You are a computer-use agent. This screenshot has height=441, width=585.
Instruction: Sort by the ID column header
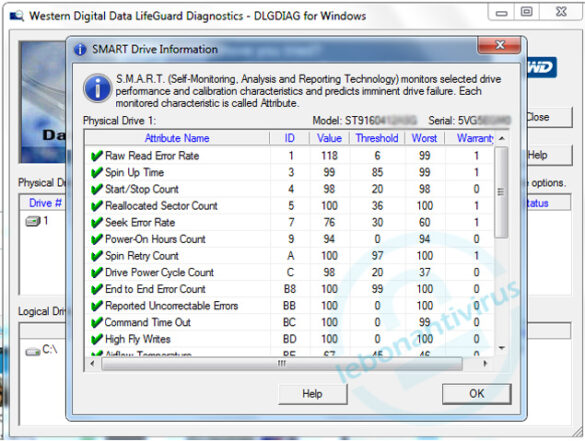click(290, 138)
